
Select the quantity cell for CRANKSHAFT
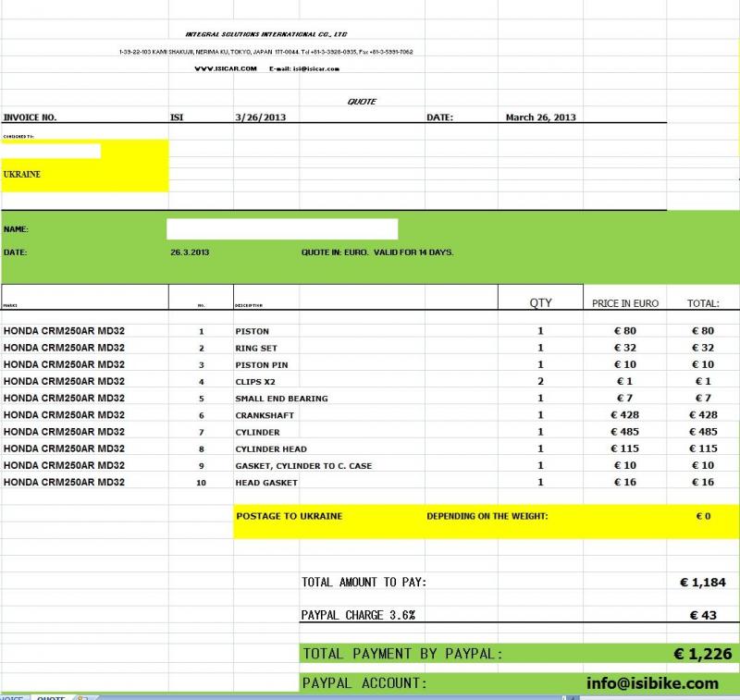(540, 415)
